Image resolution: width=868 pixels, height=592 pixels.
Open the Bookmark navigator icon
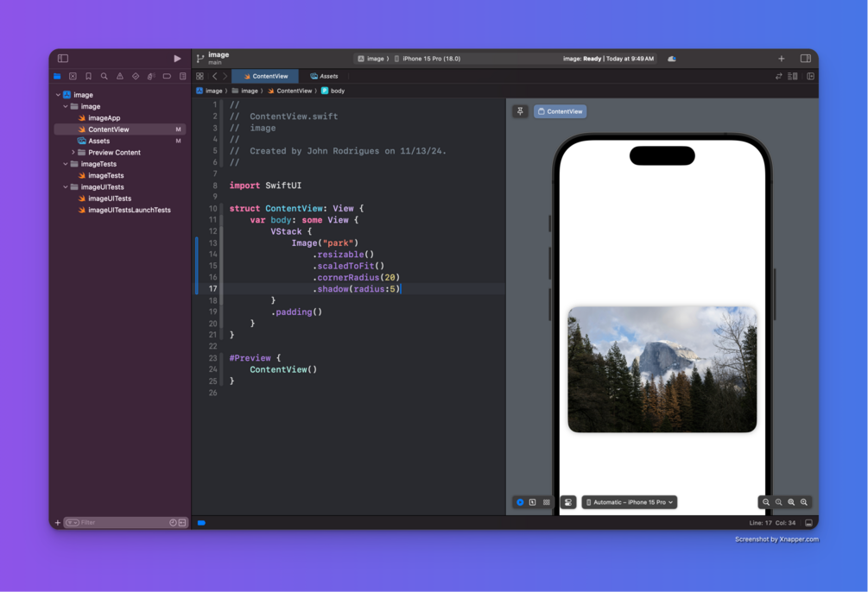click(88, 76)
